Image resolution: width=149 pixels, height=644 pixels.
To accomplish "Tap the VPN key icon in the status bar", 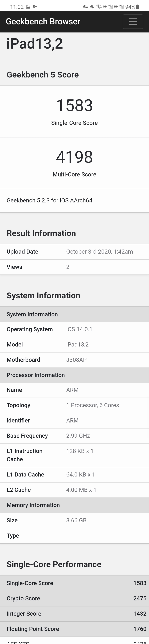I will point(86,7).
